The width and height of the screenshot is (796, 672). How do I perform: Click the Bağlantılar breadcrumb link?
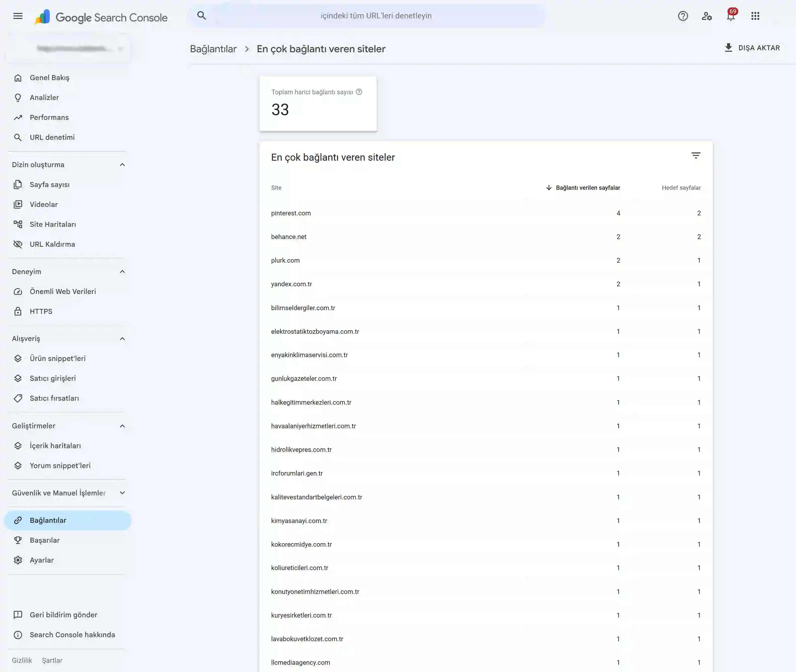213,49
